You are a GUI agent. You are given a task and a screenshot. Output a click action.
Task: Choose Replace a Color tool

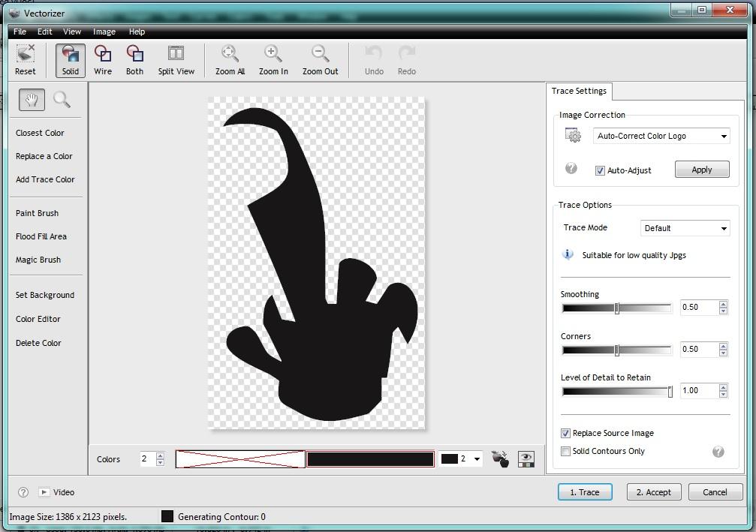click(44, 156)
